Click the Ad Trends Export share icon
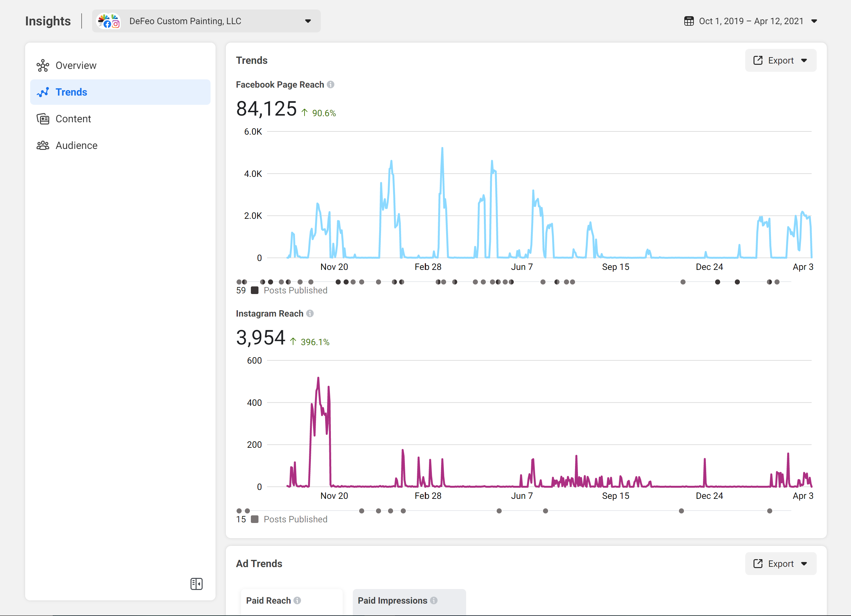 pyautogui.click(x=758, y=564)
